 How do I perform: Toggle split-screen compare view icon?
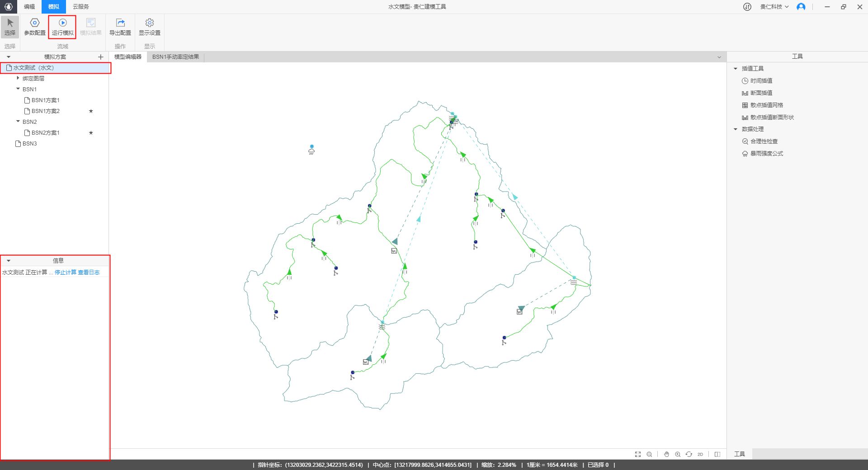[717, 454]
